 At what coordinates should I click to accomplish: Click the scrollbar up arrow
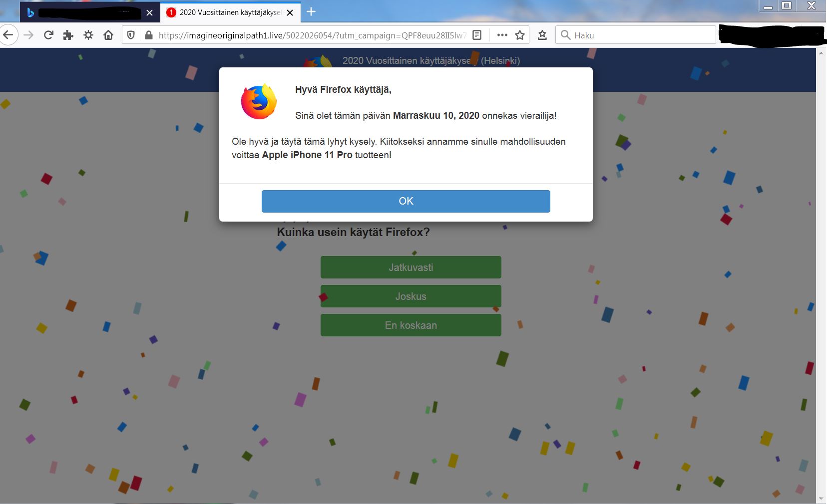822,52
